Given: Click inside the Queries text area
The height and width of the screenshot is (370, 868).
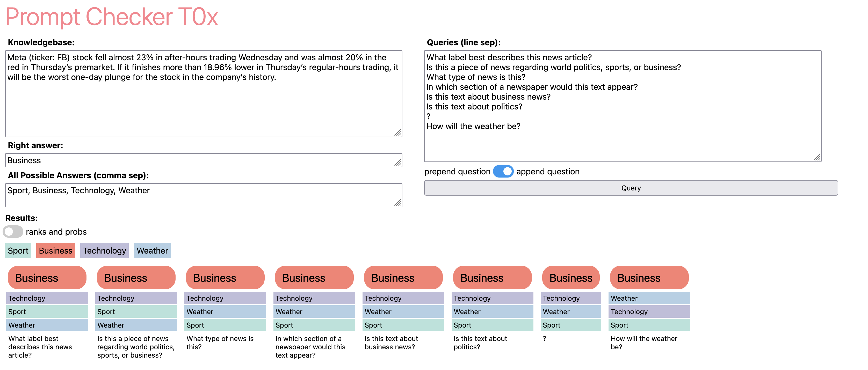Looking at the screenshot, I should coord(622,106).
